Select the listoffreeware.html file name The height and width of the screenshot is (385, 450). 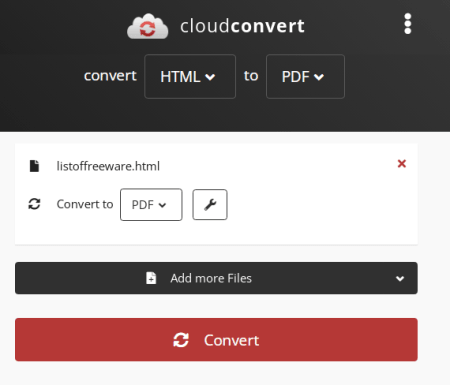[108, 166]
